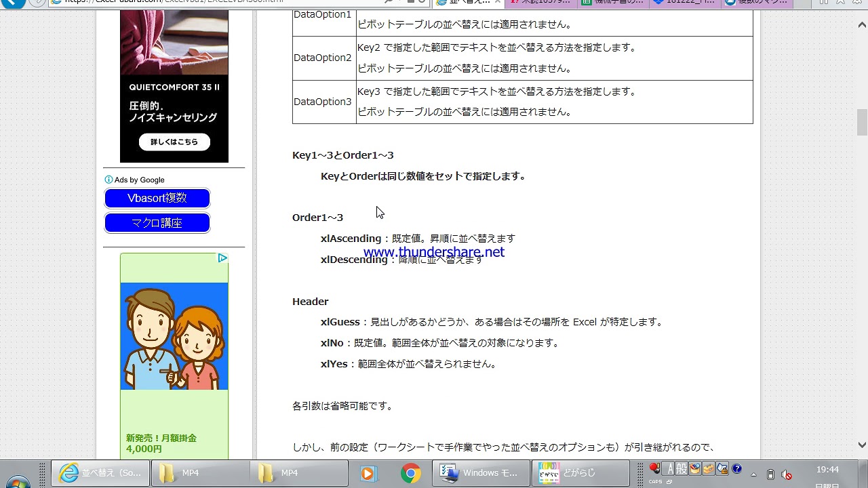Click the Ads by Google info icon
The height and width of the screenshot is (488, 868).
[108, 180]
